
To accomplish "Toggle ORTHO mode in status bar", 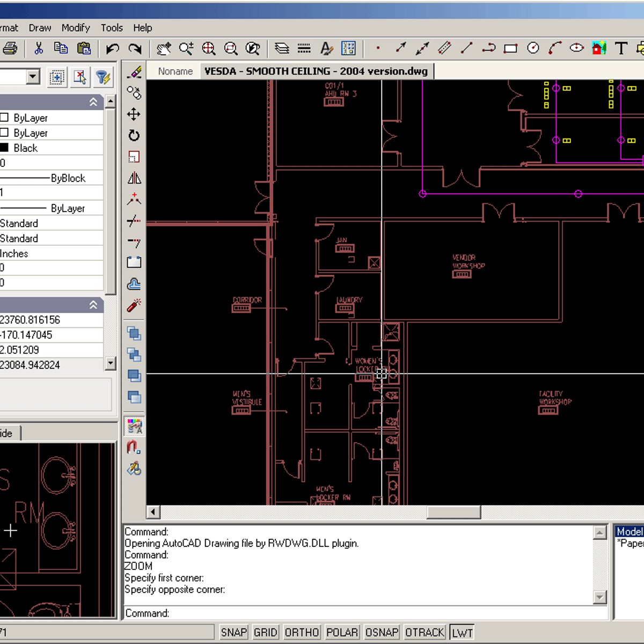I will coord(302,632).
